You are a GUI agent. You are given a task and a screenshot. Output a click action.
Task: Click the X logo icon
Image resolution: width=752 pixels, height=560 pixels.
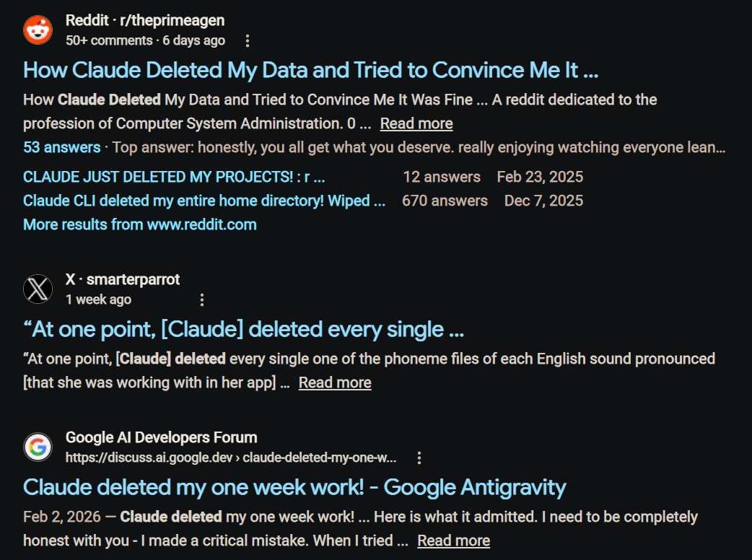point(38,289)
